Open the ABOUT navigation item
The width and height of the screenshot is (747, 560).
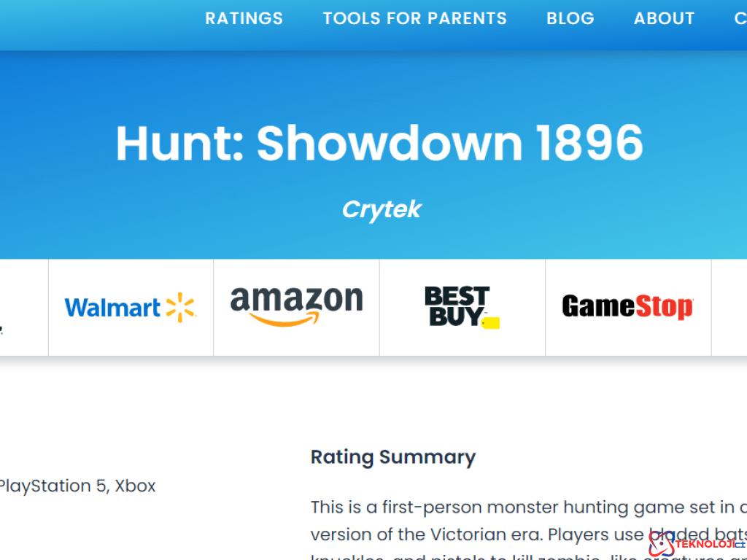click(x=664, y=18)
